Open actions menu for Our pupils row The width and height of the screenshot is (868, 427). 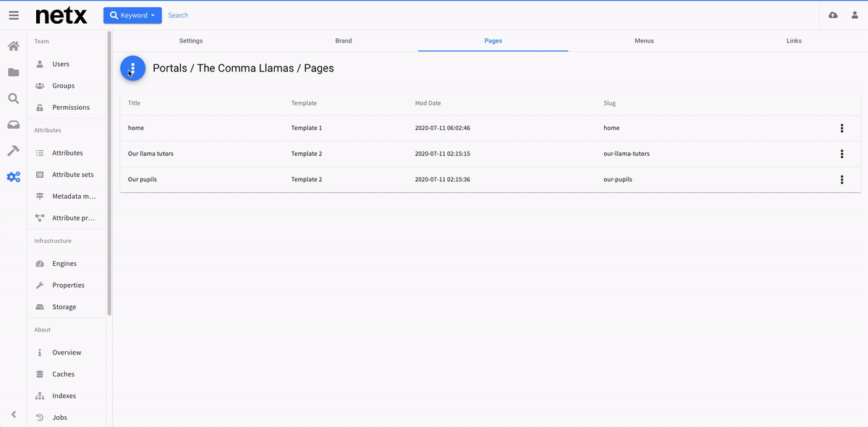click(x=842, y=180)
